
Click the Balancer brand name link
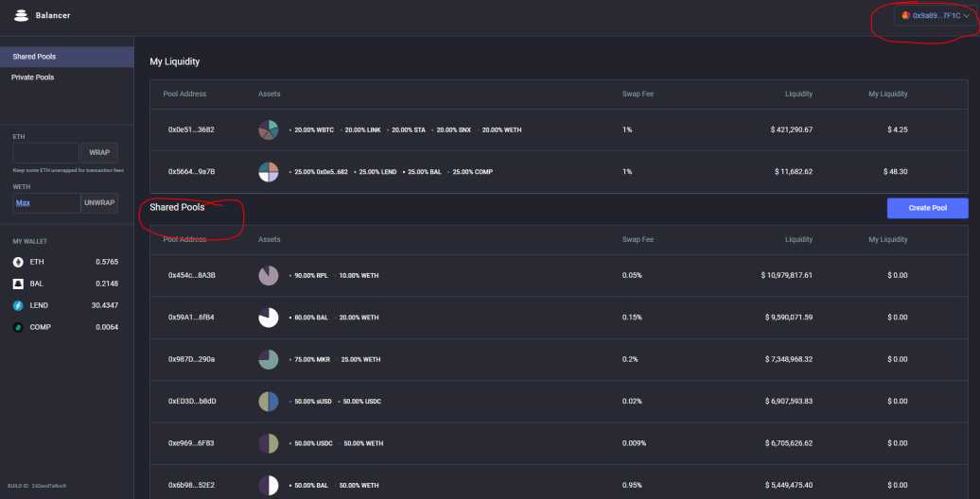(x=53, y=16)
